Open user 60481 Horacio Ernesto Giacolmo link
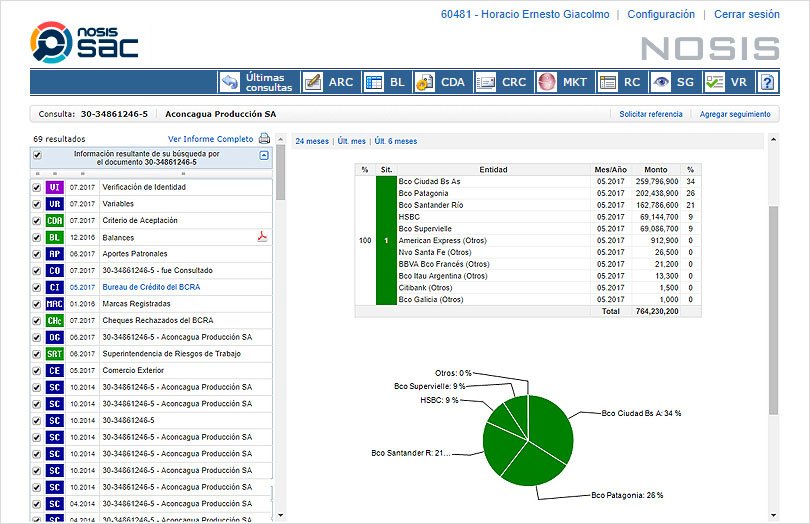Image resolution: width=810 pixels, height=524 pixels. (x=525, y=14)
